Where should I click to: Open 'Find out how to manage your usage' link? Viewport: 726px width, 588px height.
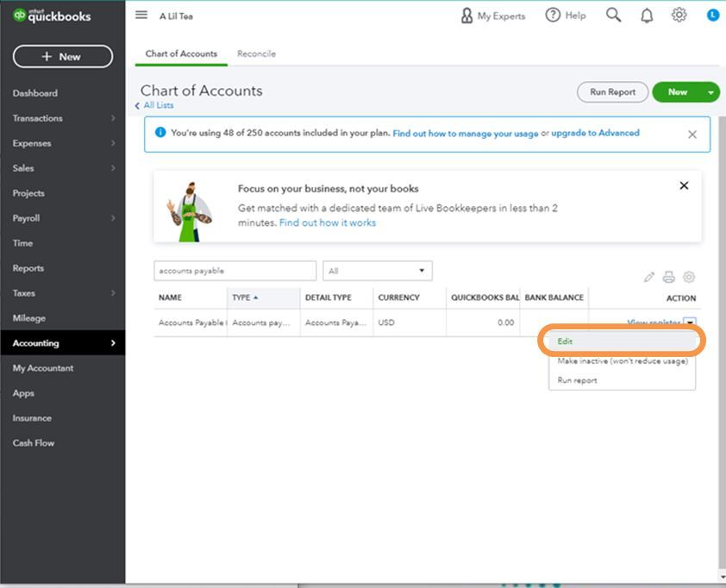pyautogui.click(x=466, y=134)
